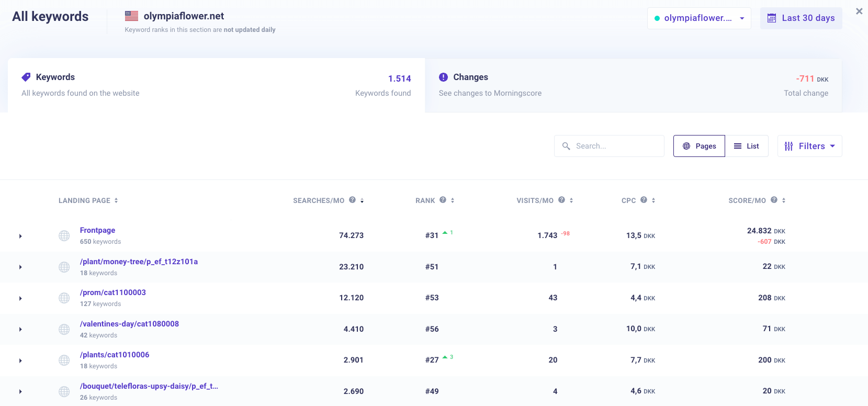The width and height of the screenshot is (868, 406).
Task: Click globe icon beside money-tree page
Action: click(64, 267)
